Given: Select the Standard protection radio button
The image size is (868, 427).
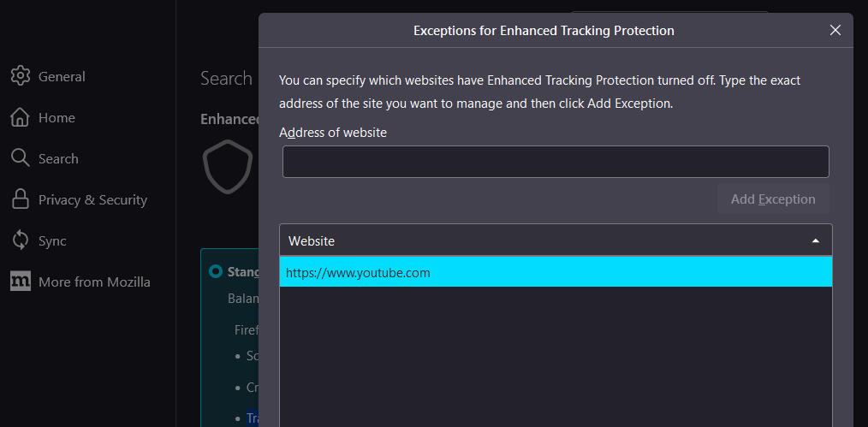Looking at the screenshot, I should tap(216, 271).
